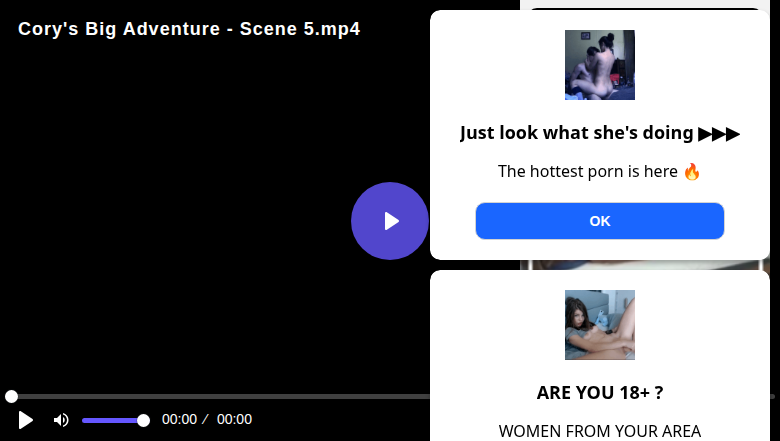This screenshot has width=780, height=441.
Task: Click the fire emoji in the popup
Action: (692, 171)
